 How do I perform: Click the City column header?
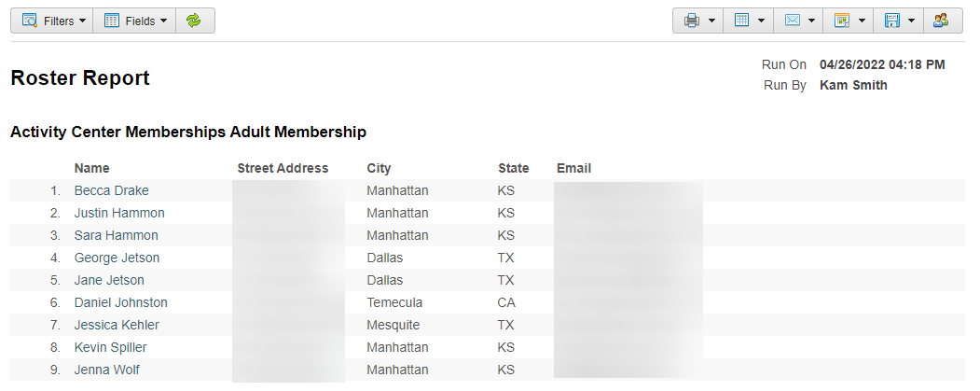(379, 168)
